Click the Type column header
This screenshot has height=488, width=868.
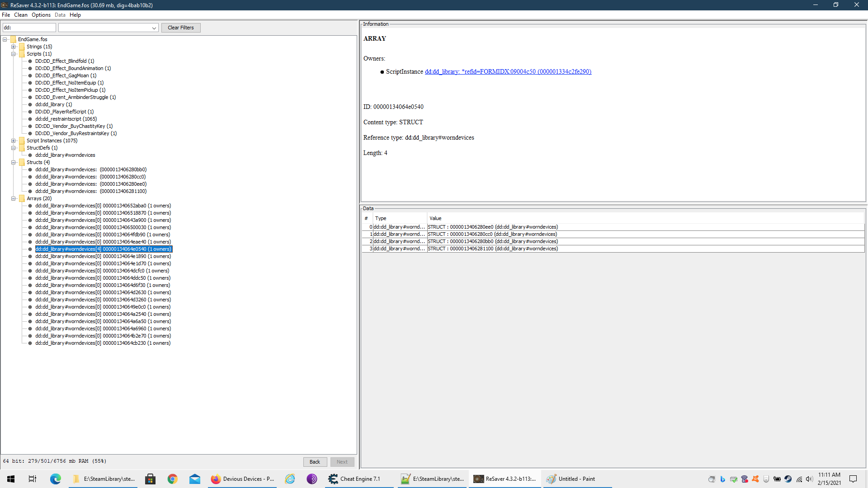[400, 218]
